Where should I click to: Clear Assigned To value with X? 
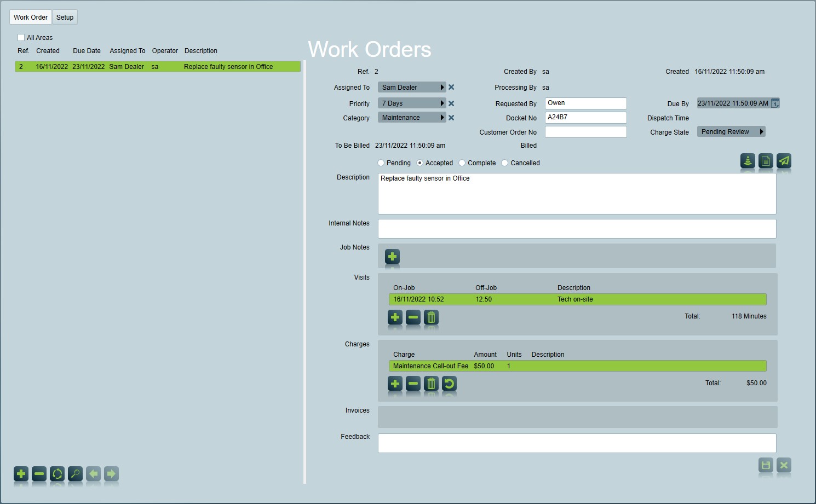451,87
